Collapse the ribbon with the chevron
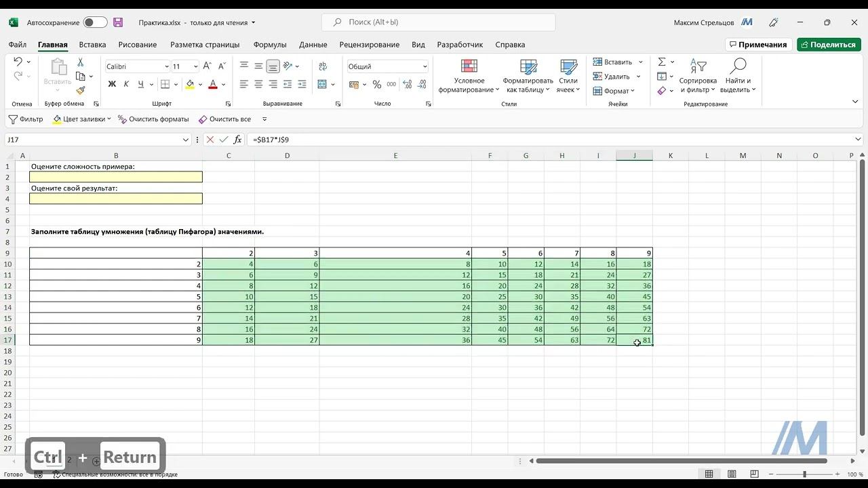Screen dimensions: 868x488 [854, 102]
